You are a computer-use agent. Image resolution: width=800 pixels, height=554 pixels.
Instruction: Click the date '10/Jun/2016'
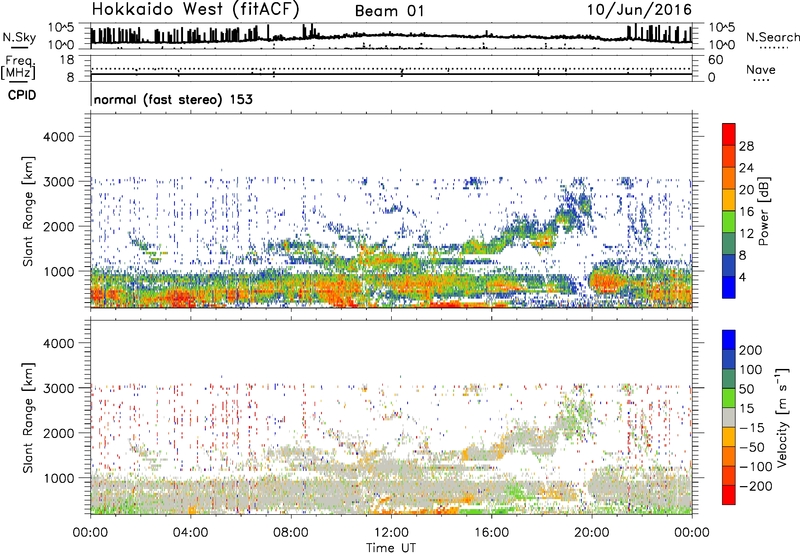(x=639, y=10)
